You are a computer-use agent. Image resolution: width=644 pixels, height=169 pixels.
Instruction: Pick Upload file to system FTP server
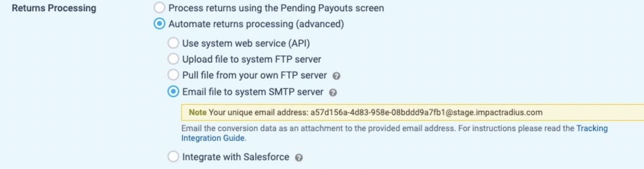click(173, 59)
